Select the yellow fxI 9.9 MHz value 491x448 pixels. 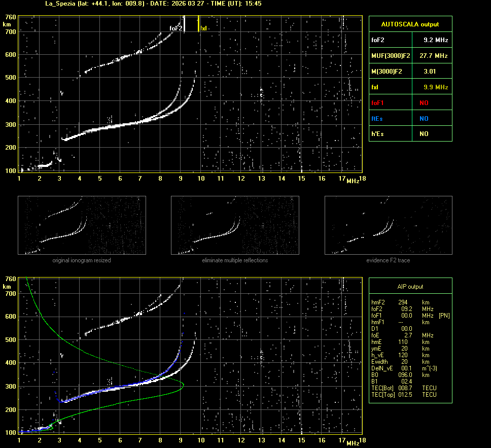(x=436, y=87)
